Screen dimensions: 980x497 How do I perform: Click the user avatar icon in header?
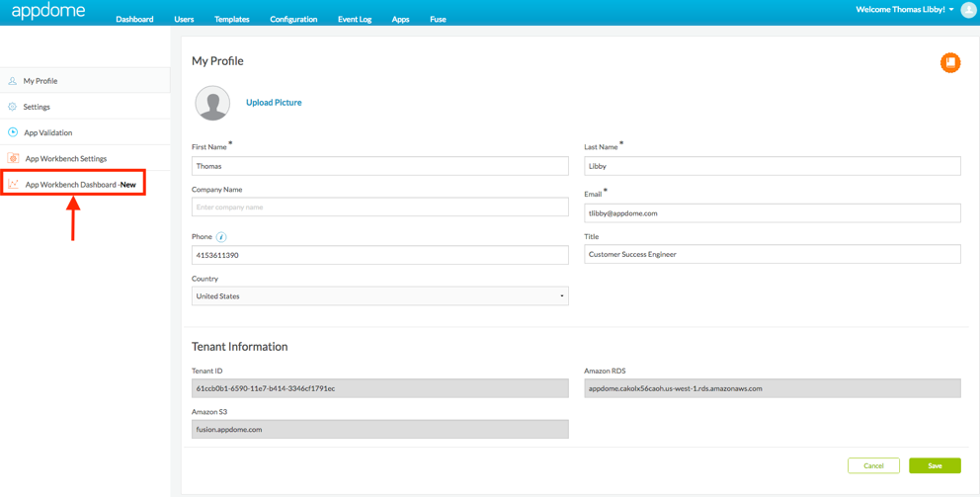click(x=968, y=10)
